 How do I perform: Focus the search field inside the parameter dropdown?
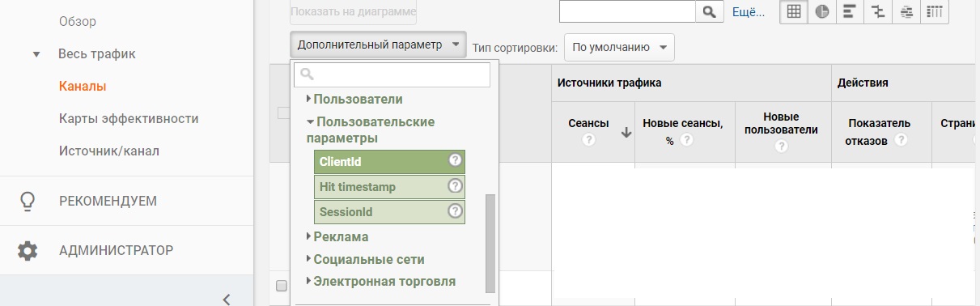pyautogui.click(x=392, y=74)
